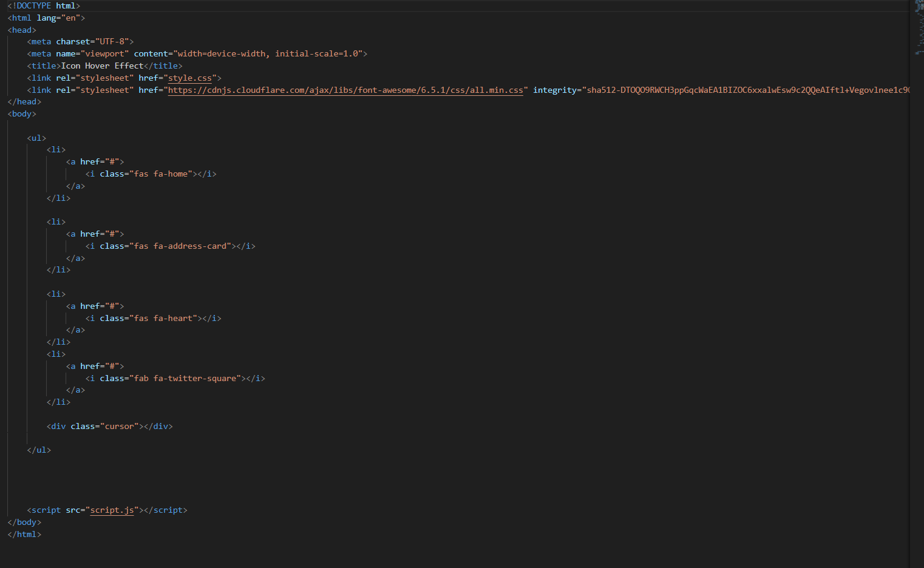Image resolution: width=924 pixels, height=568 pixels.
Task: Open the script.js link in the script tag
Action: click(x=112, y=510)
